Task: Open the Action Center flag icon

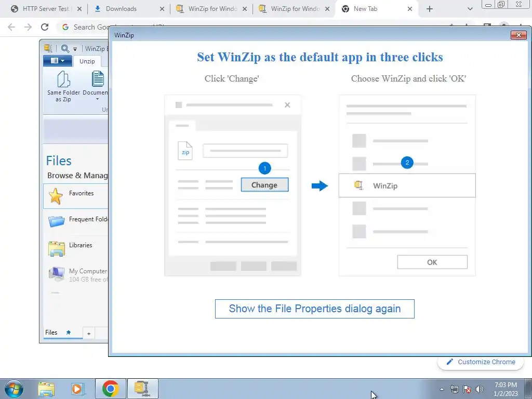Action: click(x=467, y=389)
